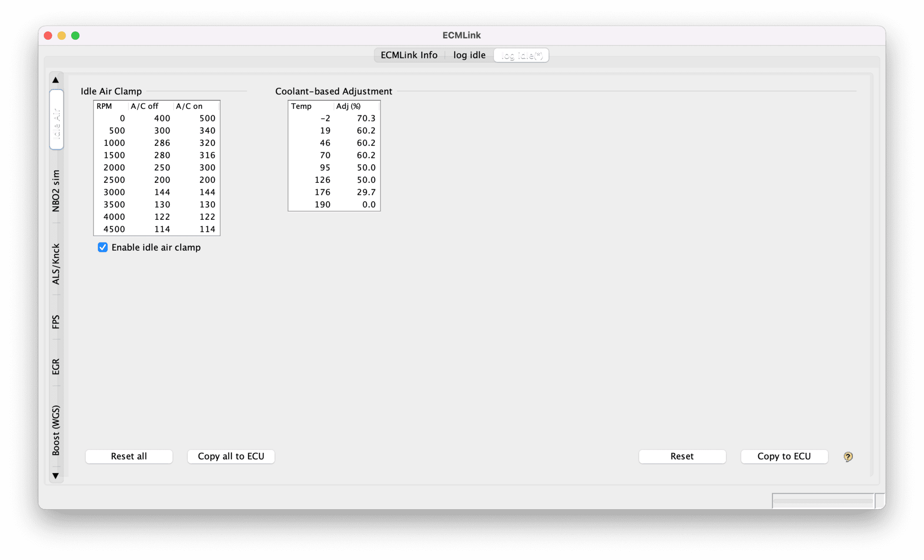Select A/C off cell with value 280
Image resolution: width=924 pixels, height=560 pixels.
151,155
